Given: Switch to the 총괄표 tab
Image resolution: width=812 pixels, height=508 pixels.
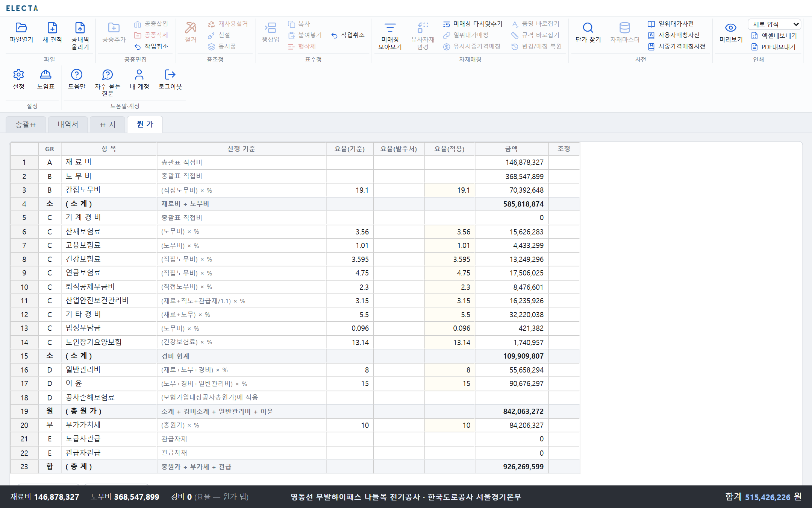Looking at the screenshot, I should 26,125.
